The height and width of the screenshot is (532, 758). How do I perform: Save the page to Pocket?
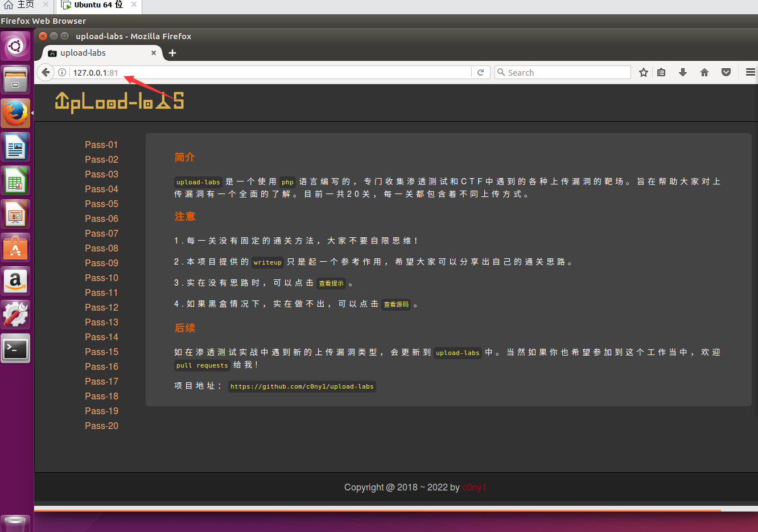726,72
